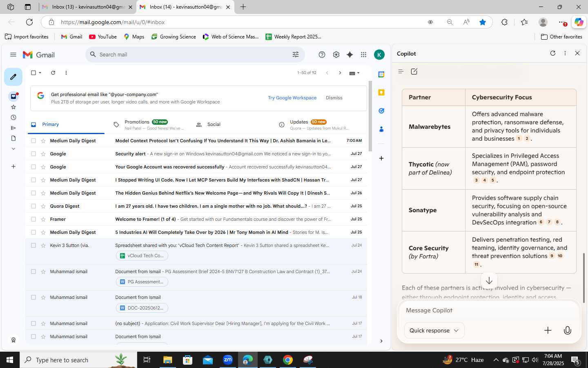Open Google Keep side panel

(x=381, y=92)
